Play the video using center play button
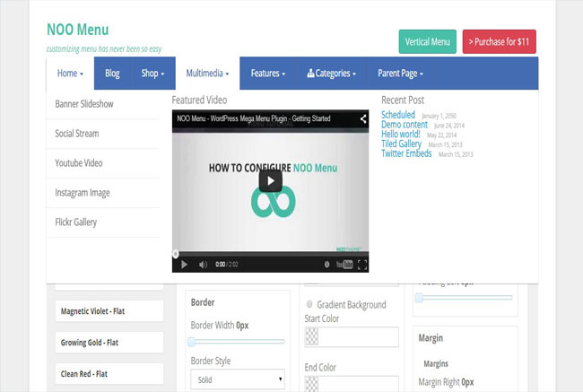The height and width of the screenshot is (392, 583). (270, 181)
